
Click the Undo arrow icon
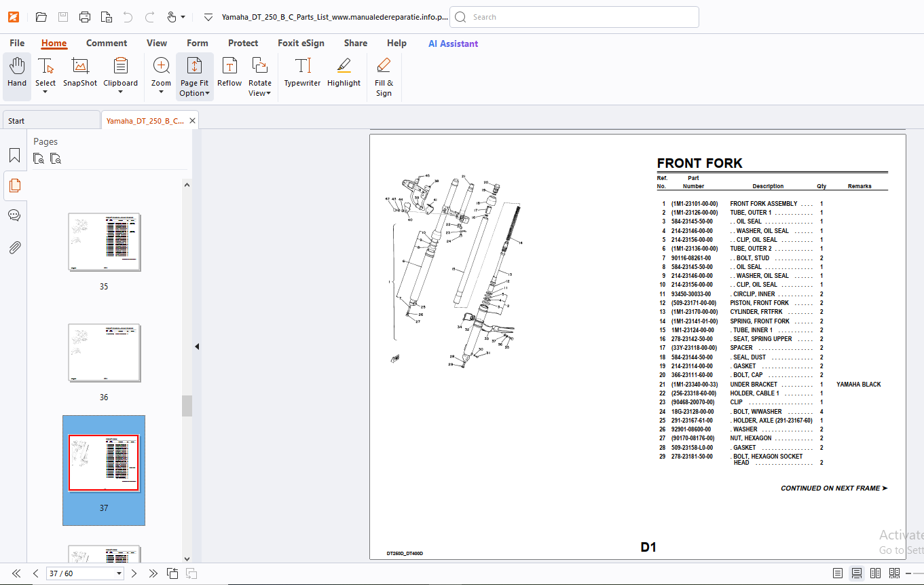(128, 17)
